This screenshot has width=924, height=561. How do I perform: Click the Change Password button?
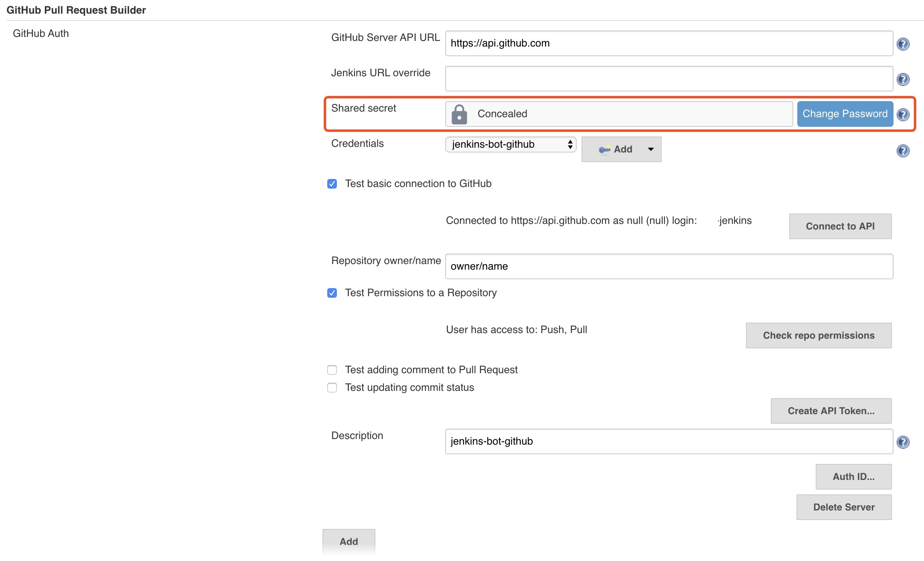[x=845, y=114]
